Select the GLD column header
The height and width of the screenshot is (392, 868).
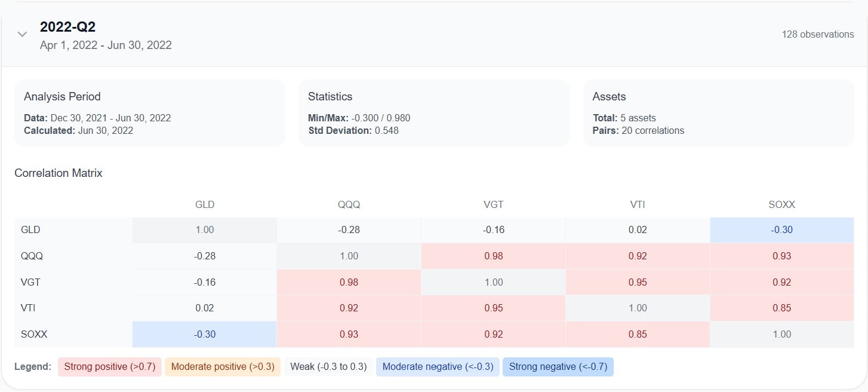coord(205,204)
